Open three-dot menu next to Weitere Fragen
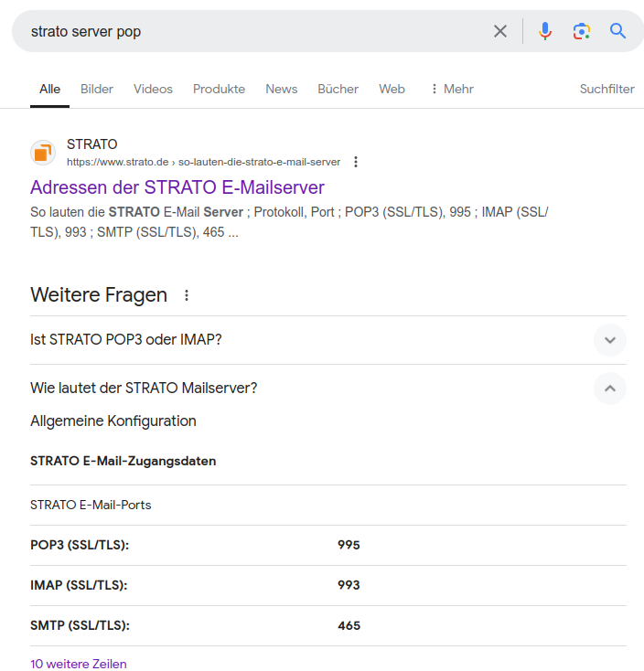The image size is (644, 671). 187,295
